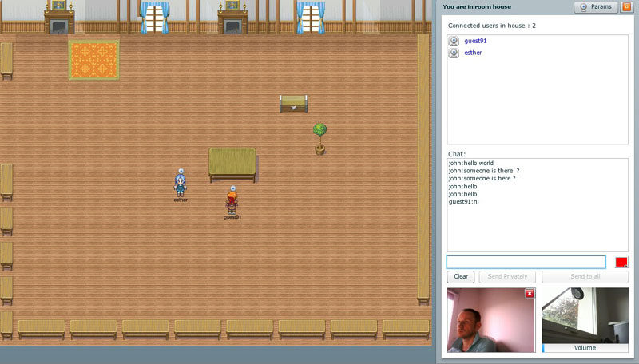Screen dimensions: 639x364
Task: Click the orange rug on floor
Action: point(93,60)
